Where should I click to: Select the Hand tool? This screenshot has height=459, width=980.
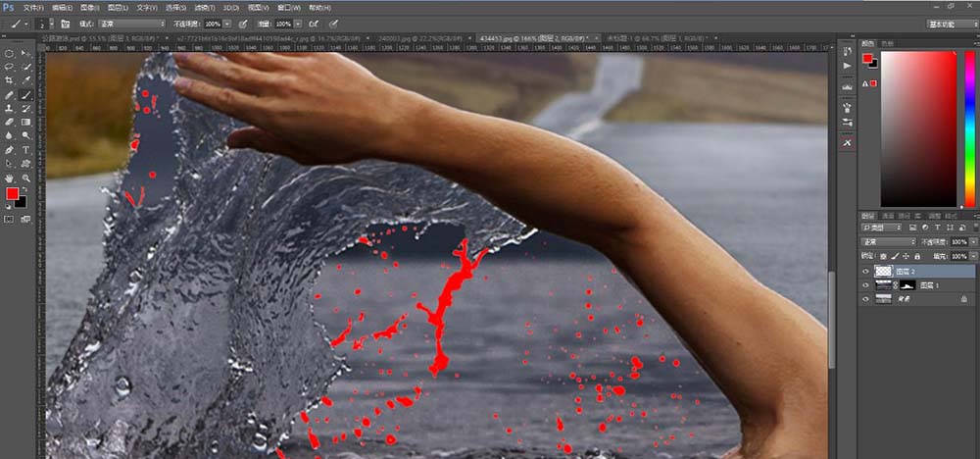(x=10, y=178)
